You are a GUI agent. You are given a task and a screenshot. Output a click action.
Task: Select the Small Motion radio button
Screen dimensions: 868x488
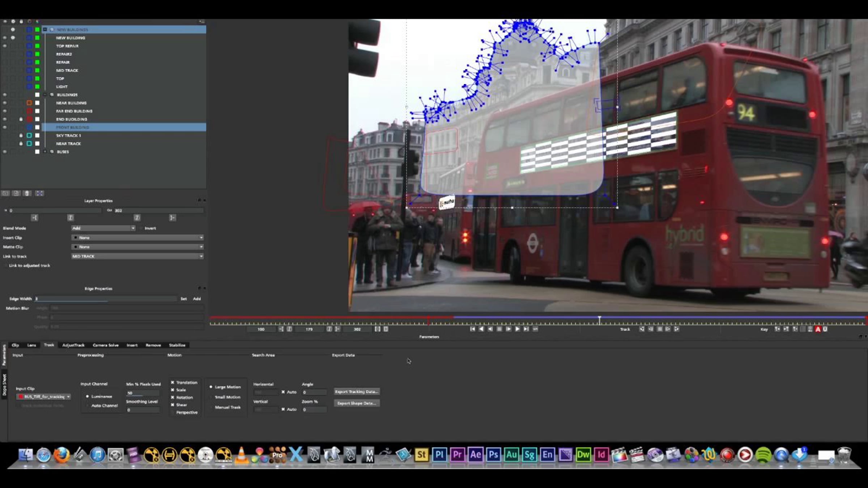pyautogui.click(x=211, y=397)
